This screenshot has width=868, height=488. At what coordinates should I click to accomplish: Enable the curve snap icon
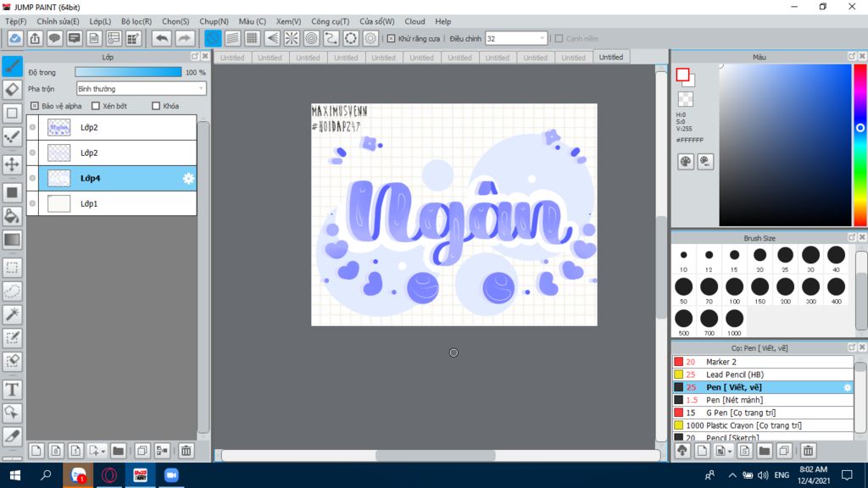click(x=331, y=38)
